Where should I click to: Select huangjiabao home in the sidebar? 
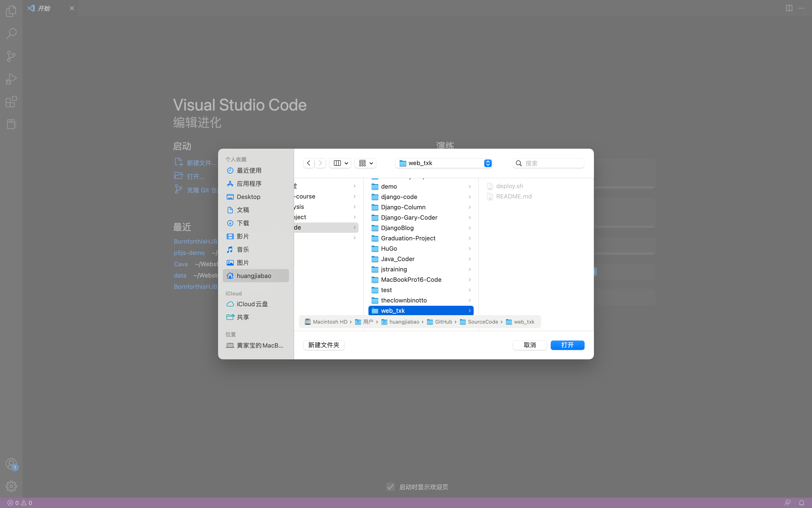[256, 276]
